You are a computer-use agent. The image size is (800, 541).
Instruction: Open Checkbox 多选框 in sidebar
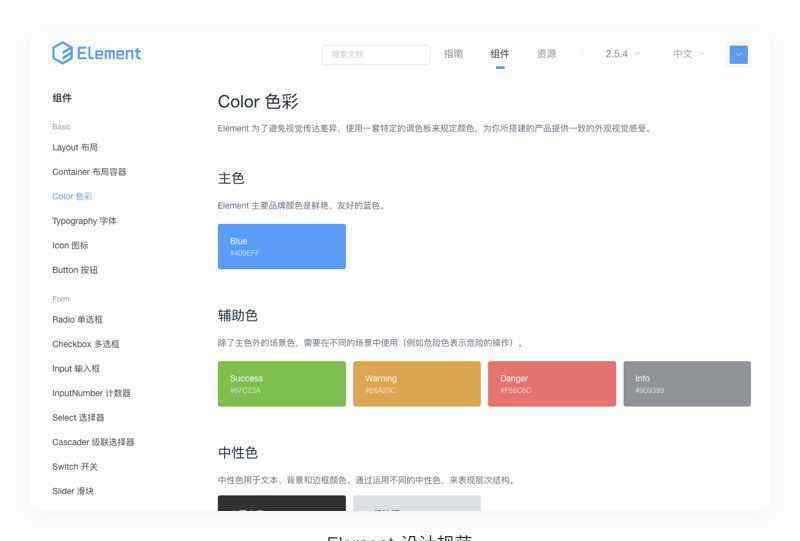(x=86, y=344)
